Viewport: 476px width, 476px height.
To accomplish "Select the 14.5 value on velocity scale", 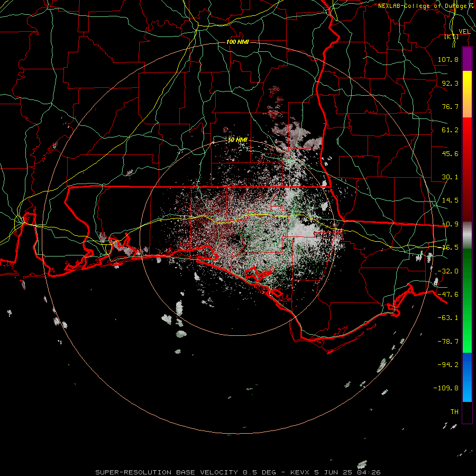I will [450, 200].
